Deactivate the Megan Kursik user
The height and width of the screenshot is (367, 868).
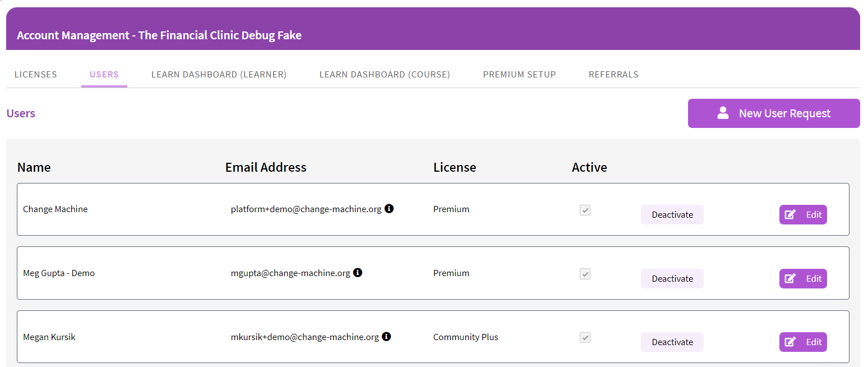click(672, 342)
